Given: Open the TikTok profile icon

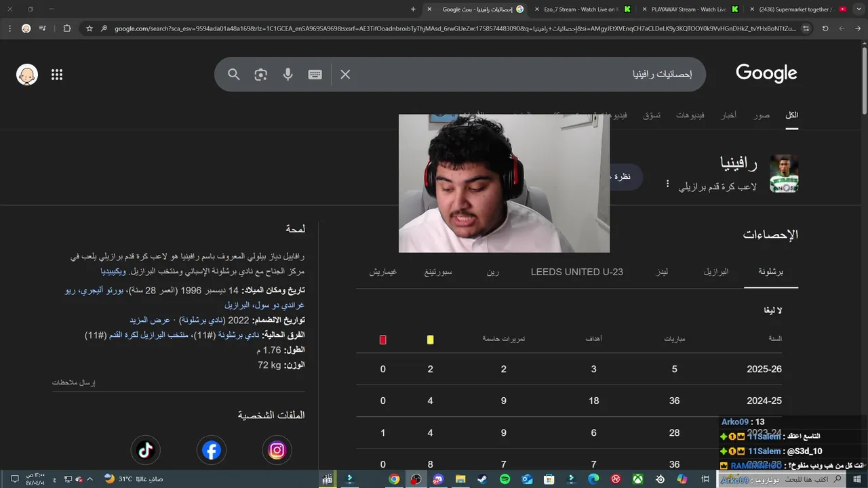Looking at the screenshot, I should coord(146,450).
